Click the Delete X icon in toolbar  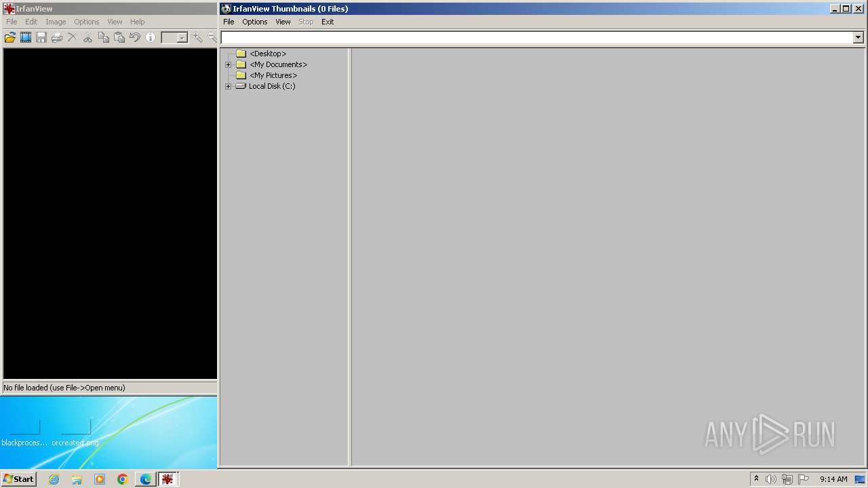click(72, 37)
